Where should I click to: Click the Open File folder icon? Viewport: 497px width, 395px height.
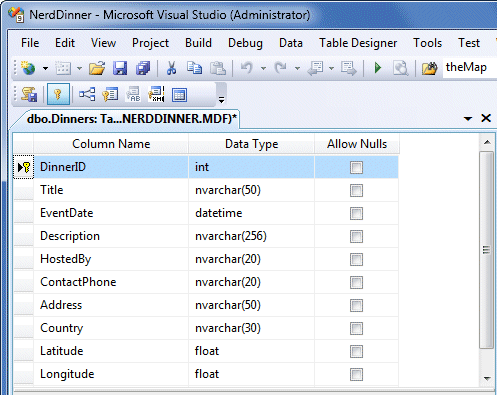point(97,68)
